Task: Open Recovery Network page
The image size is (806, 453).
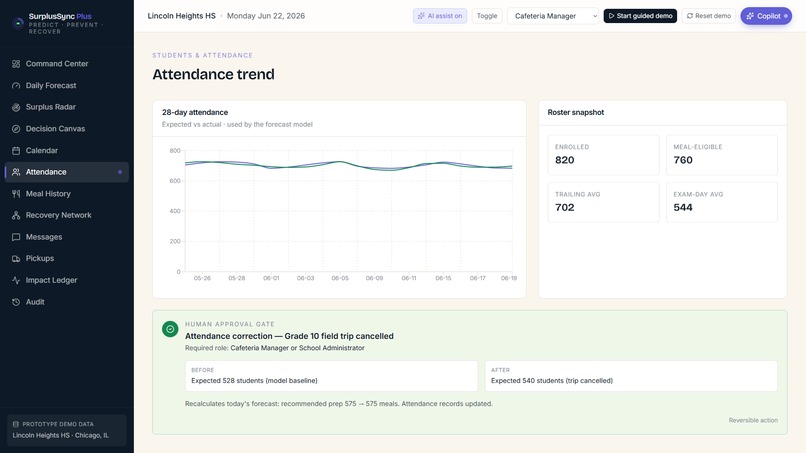Action: pos(67,215)
